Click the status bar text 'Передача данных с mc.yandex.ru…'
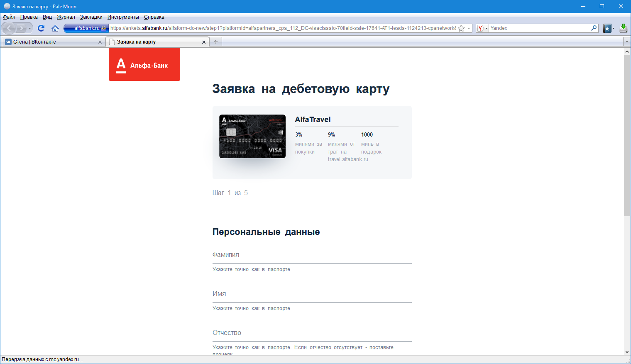This screenshot has width=631, height=364. (43, 359)
